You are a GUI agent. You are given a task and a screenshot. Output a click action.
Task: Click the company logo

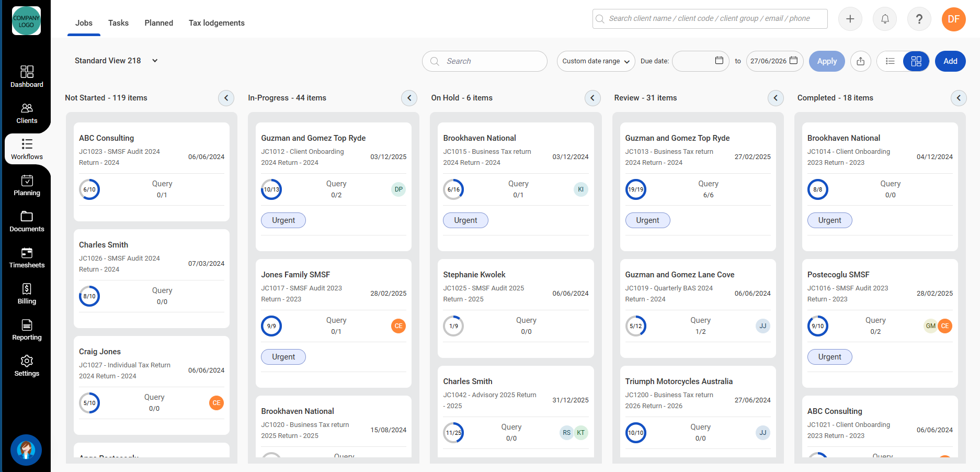(26, 21)
